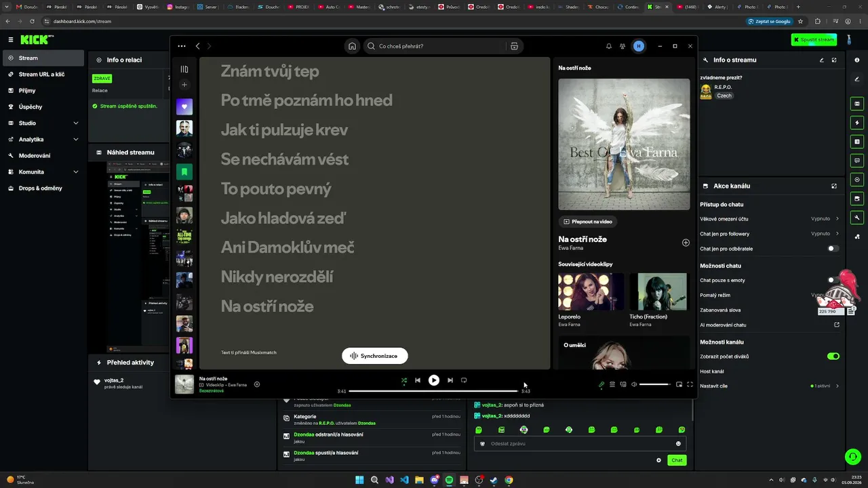Open Spotify from Windows taskbar

coord(449,480)
